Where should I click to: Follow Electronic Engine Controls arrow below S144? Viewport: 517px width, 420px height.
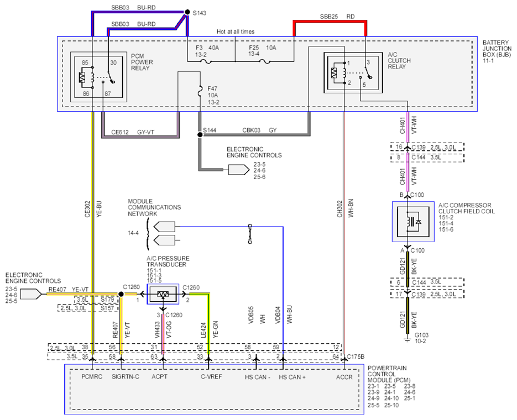tap(239, 170)
